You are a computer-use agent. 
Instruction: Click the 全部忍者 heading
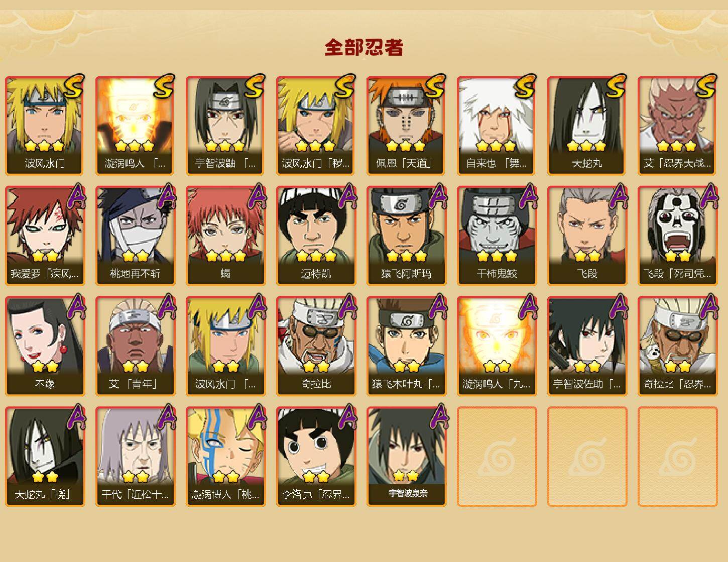tap(364, 47)
